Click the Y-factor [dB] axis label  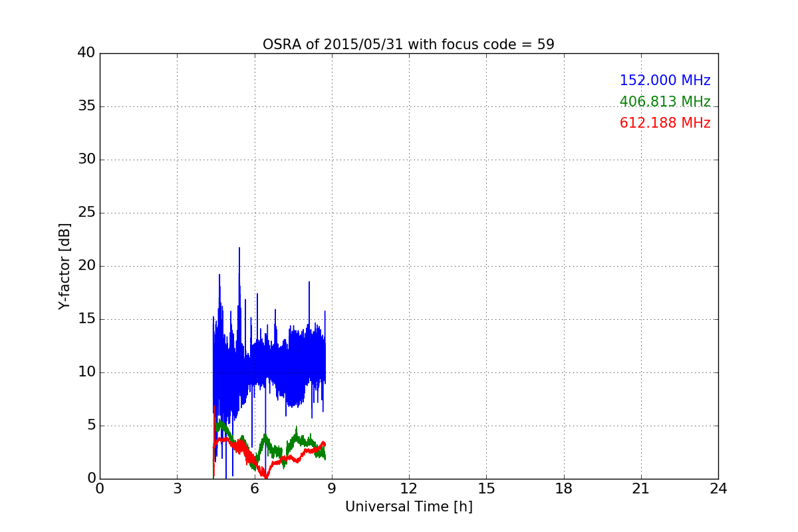pyautogui.click(x=65, y=266)
